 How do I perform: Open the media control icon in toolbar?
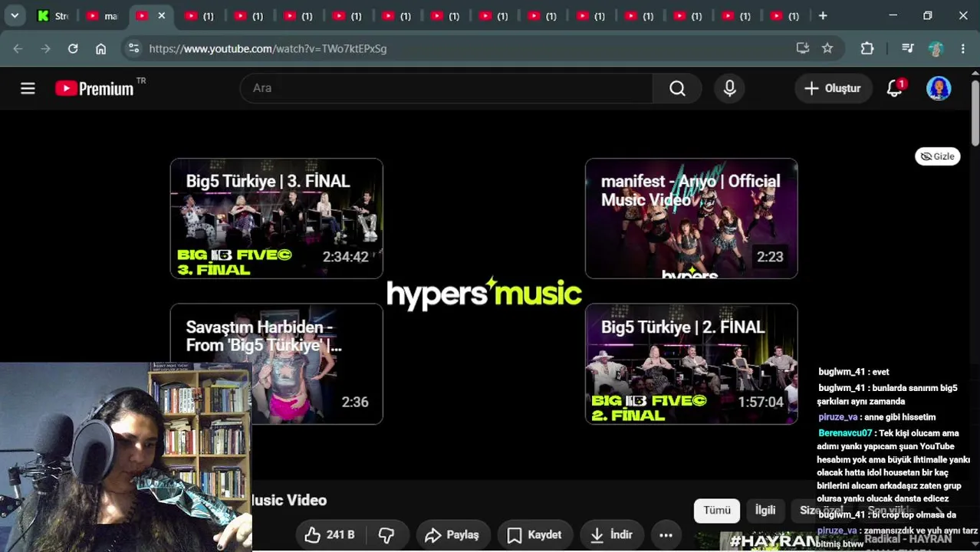pyautogui.click(x=908, y=48)
